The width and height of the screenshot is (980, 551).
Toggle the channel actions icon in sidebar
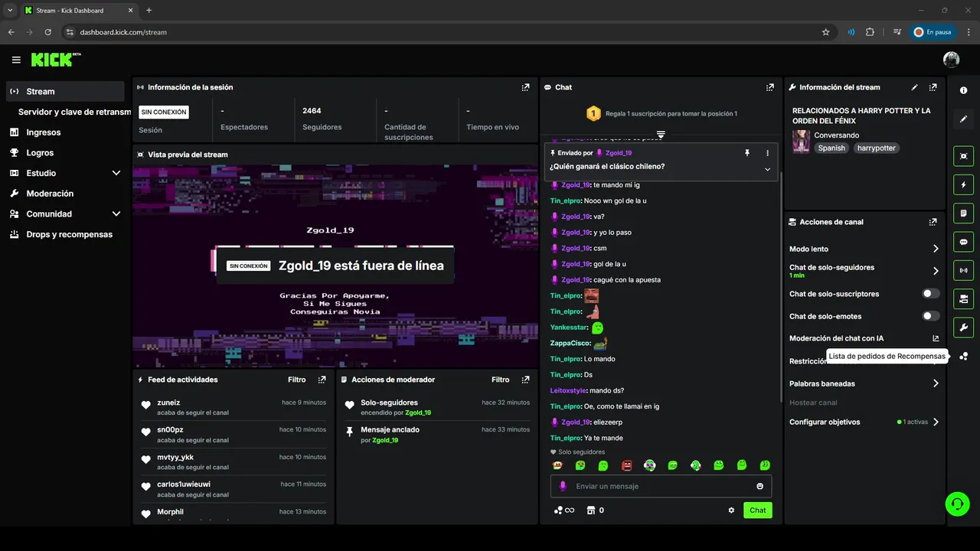coord(963,298)
